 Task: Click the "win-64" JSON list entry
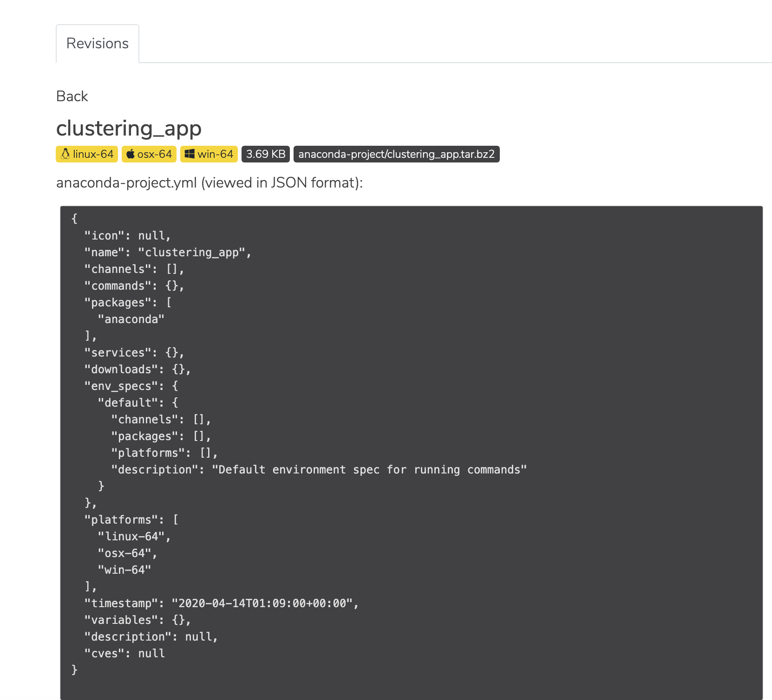point(124,570)
